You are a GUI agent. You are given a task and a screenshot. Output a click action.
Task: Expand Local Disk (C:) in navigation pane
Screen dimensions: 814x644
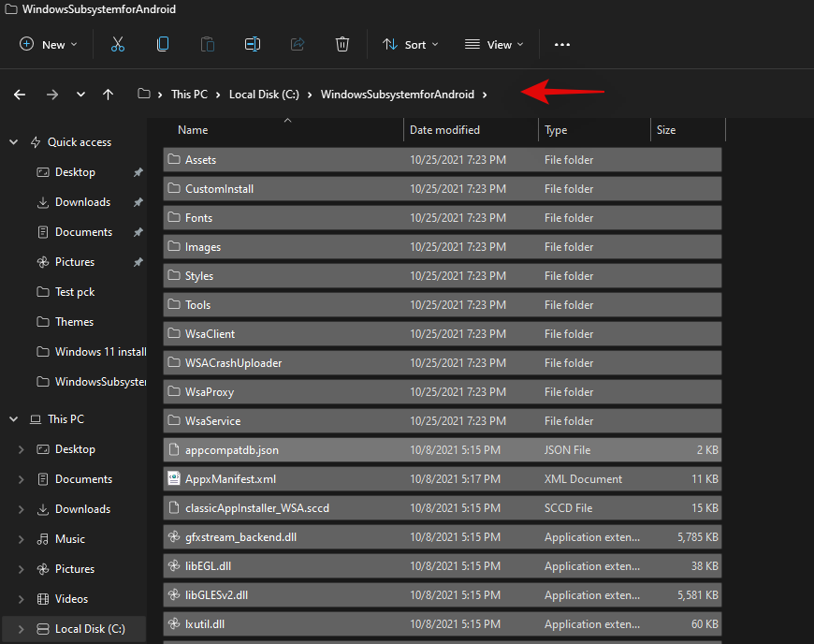pos(22,629)
